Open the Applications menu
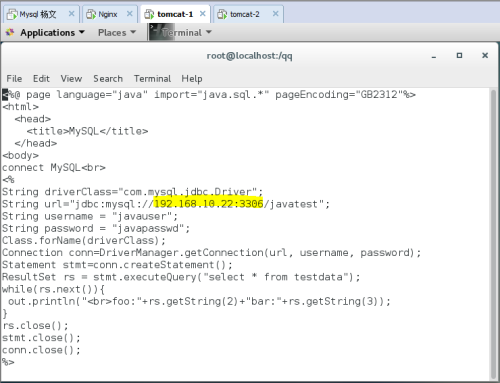The width and height of the screenshot is (500, 383). [x=52, y=32]
